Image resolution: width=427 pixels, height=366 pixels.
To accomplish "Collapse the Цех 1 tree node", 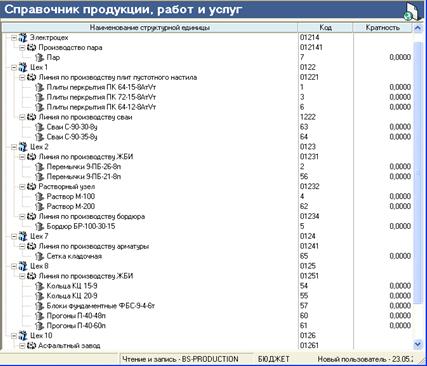I will pos(14,68).
